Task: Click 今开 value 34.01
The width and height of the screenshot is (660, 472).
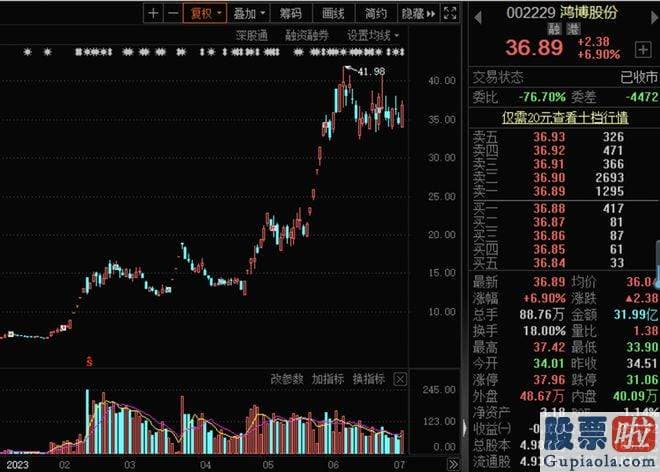Action: click(550, 363)
